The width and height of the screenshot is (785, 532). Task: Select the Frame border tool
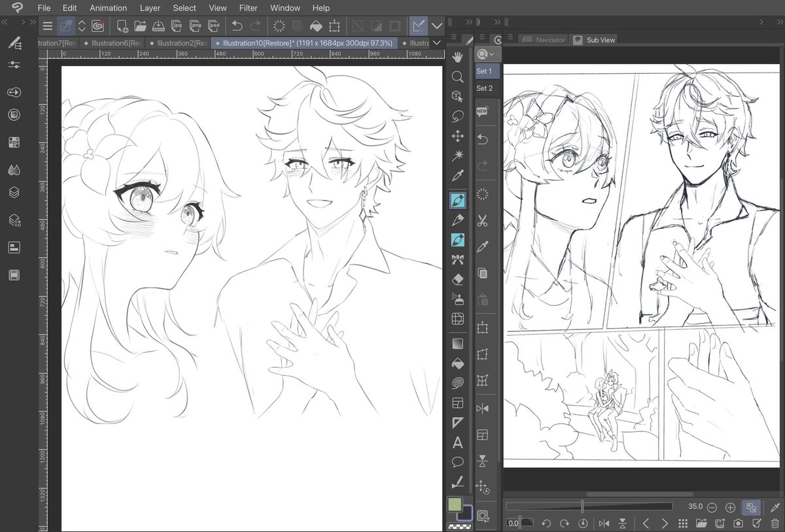tap(458, 403)
